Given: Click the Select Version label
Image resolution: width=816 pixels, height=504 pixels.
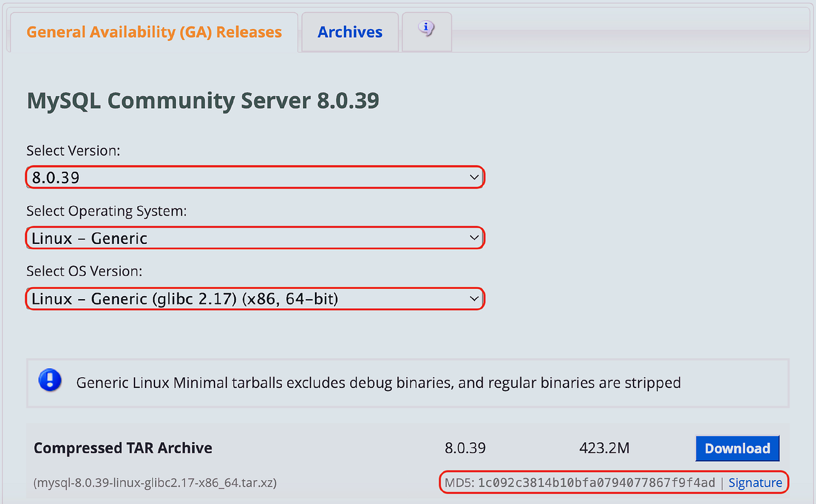Looking at the screenshot, I should click(x=73, y=151).
